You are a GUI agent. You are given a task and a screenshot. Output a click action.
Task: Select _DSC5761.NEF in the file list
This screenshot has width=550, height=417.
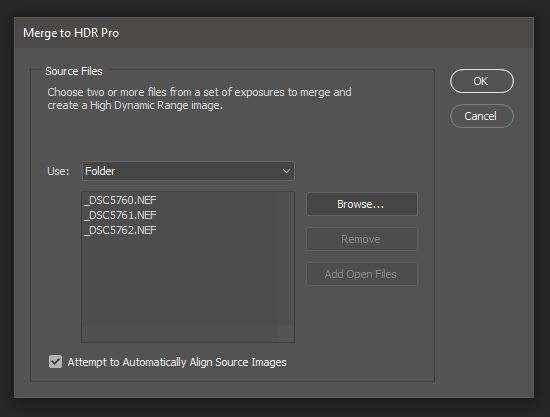pyautogui.click(x=120, y=215)
